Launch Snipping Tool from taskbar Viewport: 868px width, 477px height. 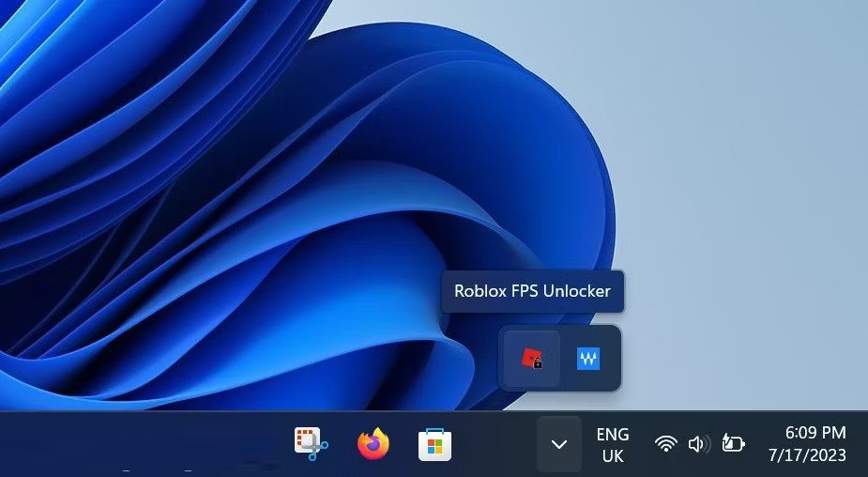pos(312,444)
